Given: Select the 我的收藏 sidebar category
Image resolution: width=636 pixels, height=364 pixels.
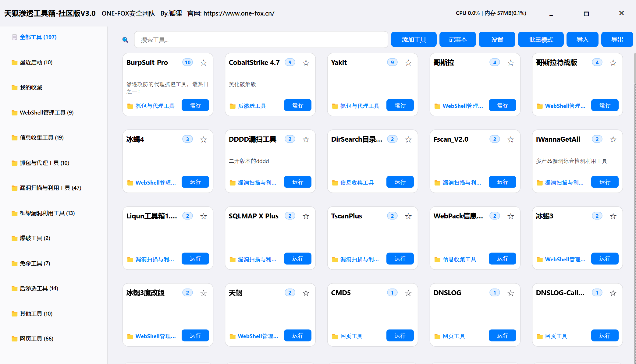Looking at the screenshot, I should pos(31,87).
